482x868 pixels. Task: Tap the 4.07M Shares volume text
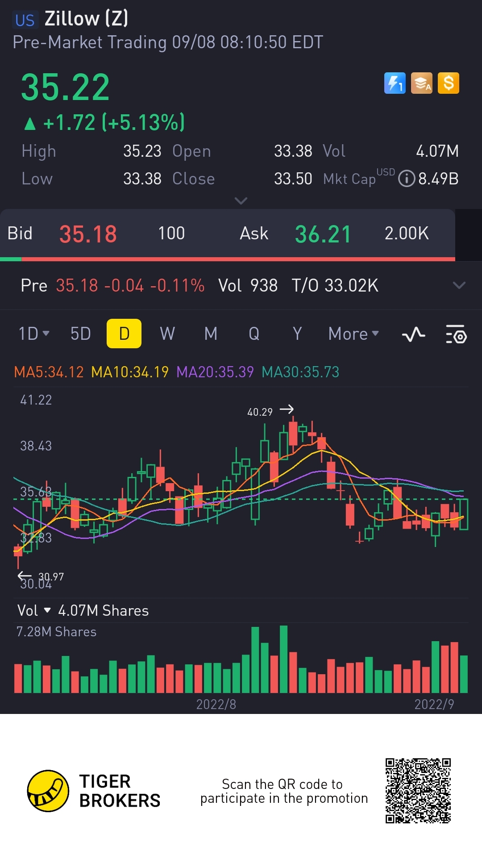tap(103, 610)
